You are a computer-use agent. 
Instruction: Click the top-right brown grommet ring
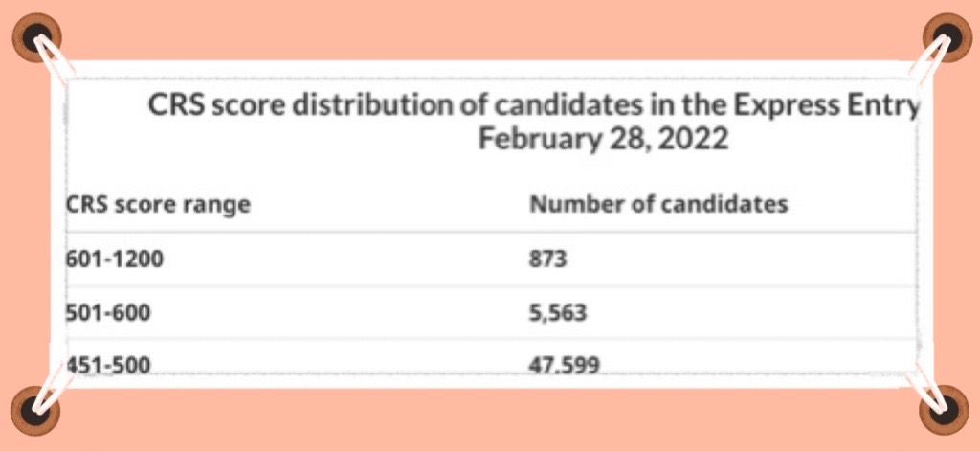[x=947, y=37]
